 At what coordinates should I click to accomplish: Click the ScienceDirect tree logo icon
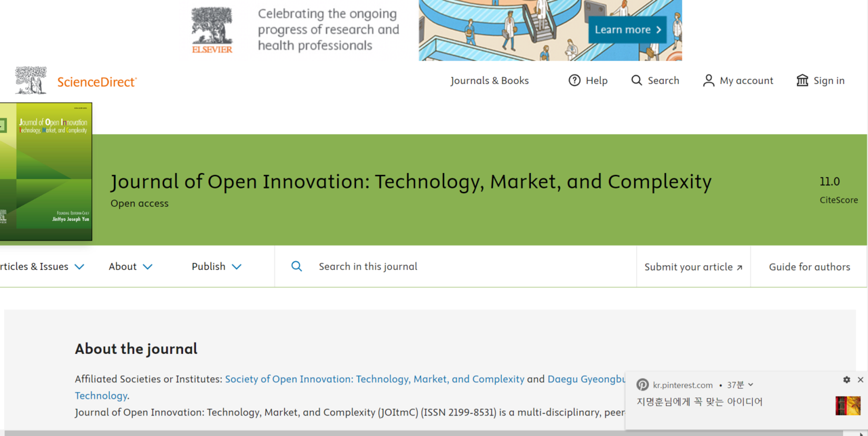click(31, 81)
